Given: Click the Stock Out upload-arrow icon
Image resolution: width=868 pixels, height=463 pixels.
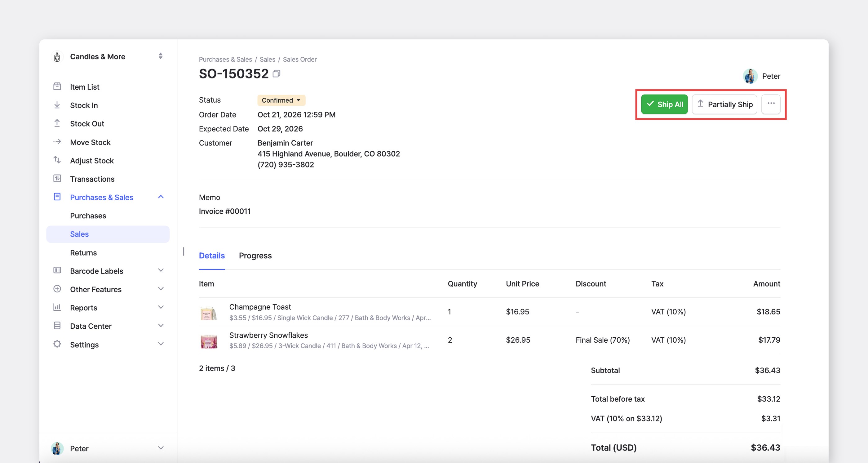Looking at the screenshot, I should pos(57,123).
